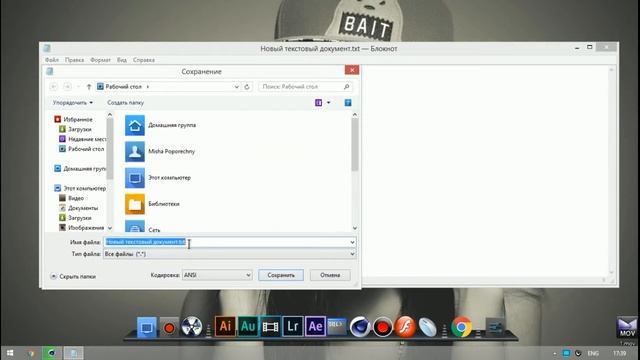Viewport: 640px width, 360px height.
Task: Open the Вид menu in Notepad
Action: coord(122,60)
